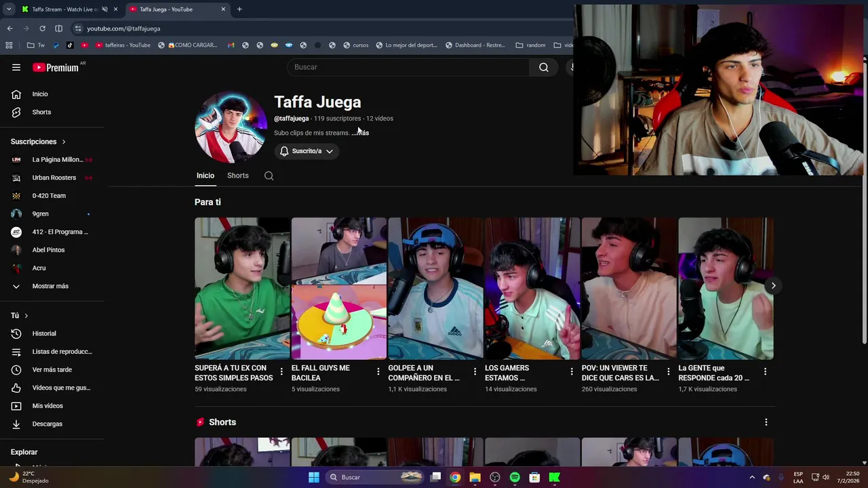Open a new browser tab
The height and width of the screenshot is (488, 868).
click(239, 9)
